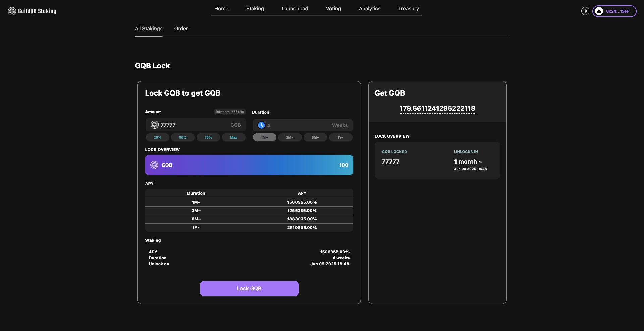Click the 1883035.00% APY cell
644x331 pixels.
(x=302, y=219)
